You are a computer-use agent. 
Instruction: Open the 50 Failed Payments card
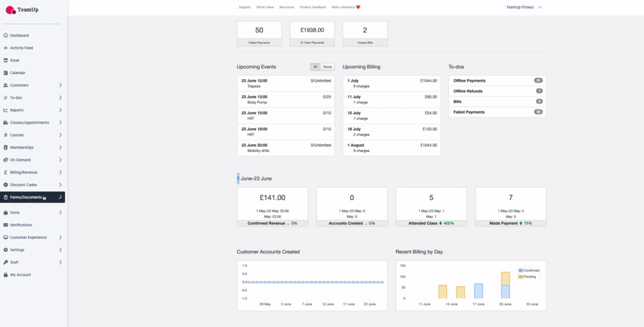click(x=259, y=33)
